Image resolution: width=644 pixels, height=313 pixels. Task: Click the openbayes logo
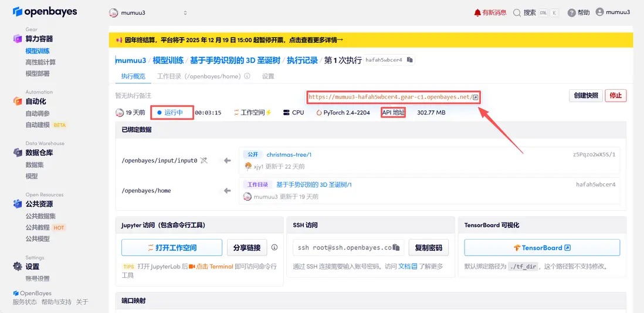point(45,12)
